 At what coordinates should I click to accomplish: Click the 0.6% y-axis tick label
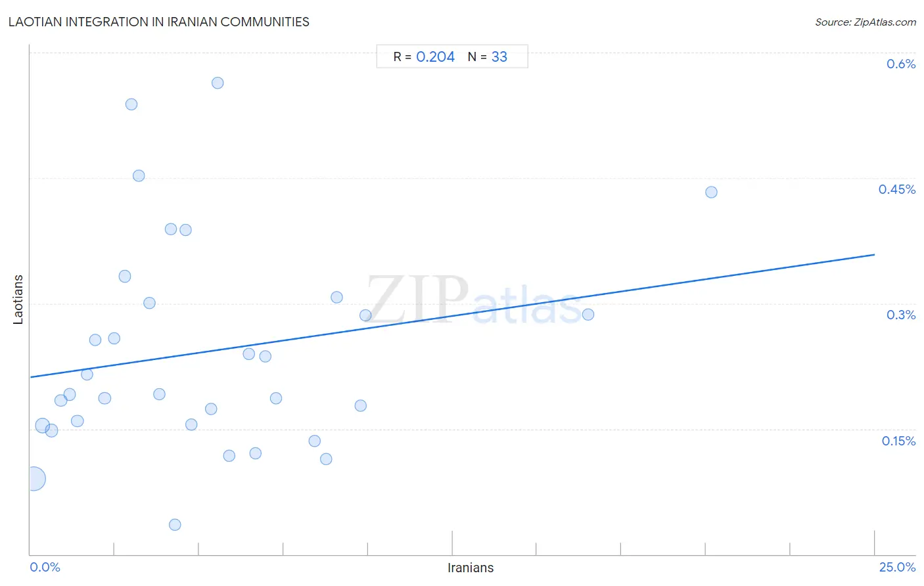click(901, 64)
